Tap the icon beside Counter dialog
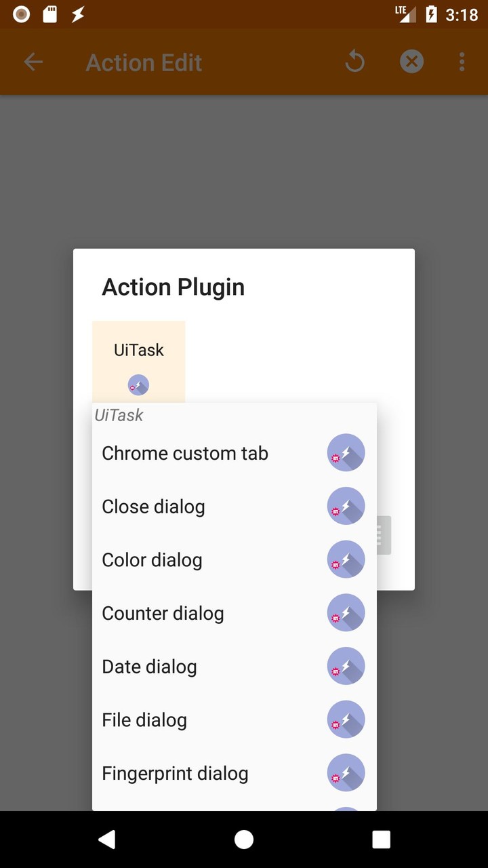488x868 pixels. tap(346, 613)
